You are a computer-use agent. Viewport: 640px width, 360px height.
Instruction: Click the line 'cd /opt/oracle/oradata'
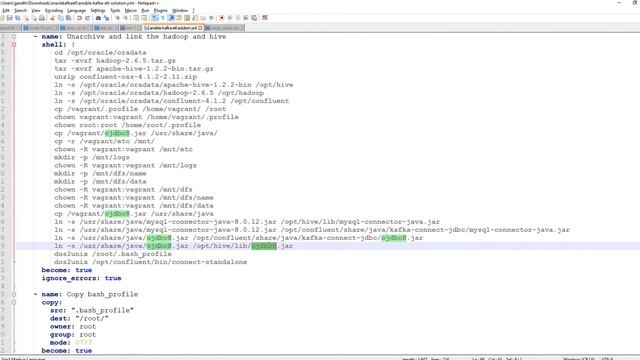100,53
